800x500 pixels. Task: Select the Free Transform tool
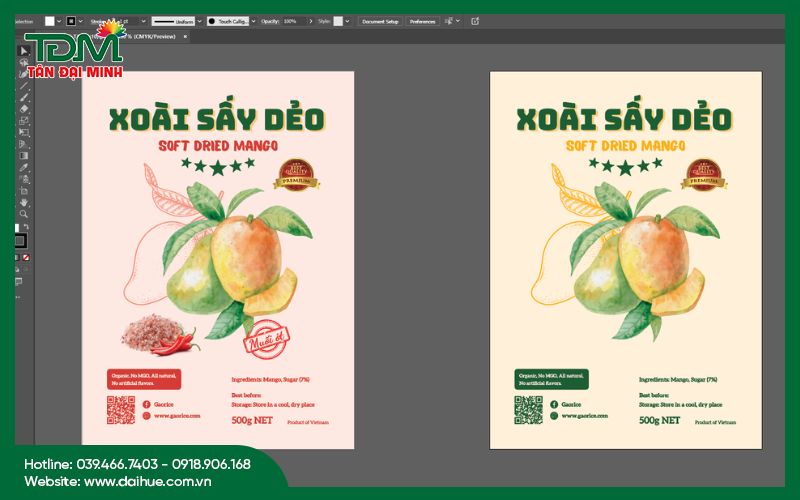pos(23,132)
